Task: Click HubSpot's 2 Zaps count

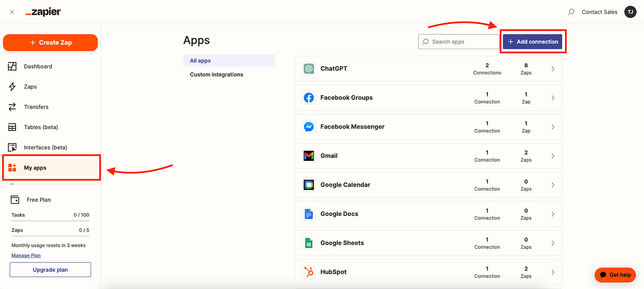Action: (526, 272)
